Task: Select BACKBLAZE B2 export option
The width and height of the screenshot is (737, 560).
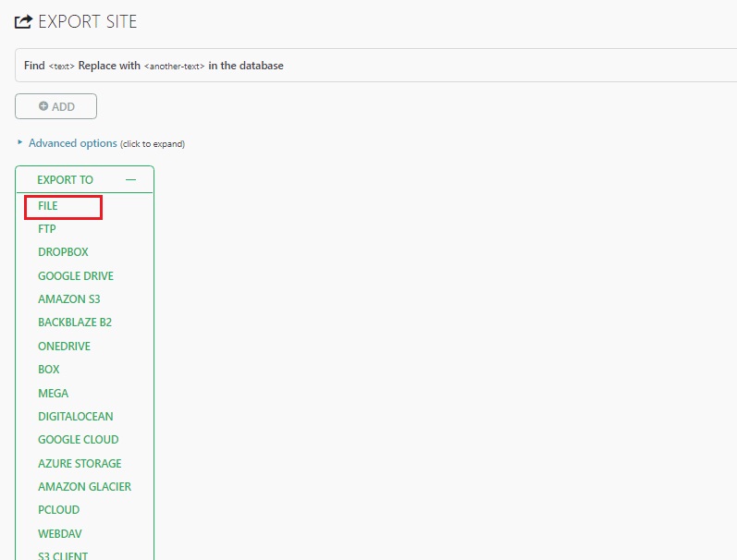Action: click(75, 323)
